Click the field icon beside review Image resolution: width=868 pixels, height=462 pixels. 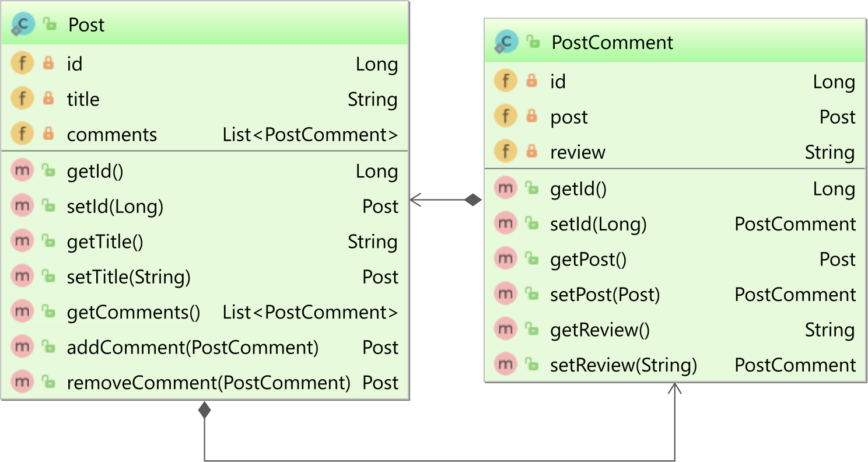pos(505,152)
